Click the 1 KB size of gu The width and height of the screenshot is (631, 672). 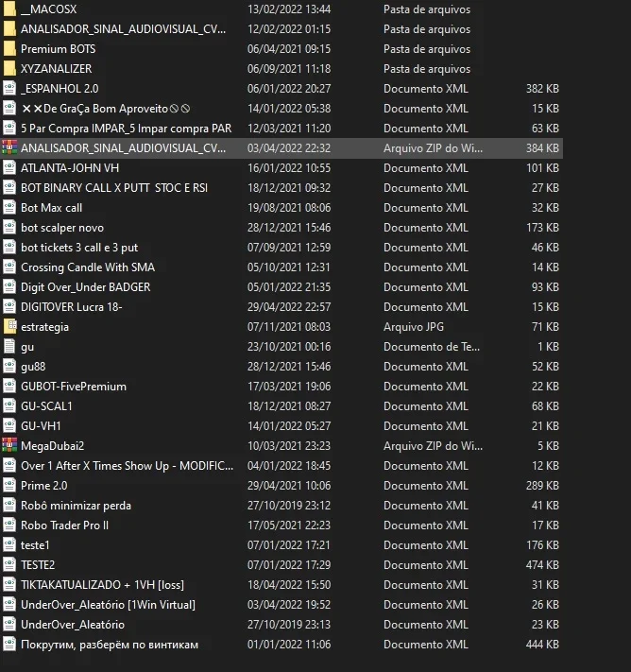point(548,346)
